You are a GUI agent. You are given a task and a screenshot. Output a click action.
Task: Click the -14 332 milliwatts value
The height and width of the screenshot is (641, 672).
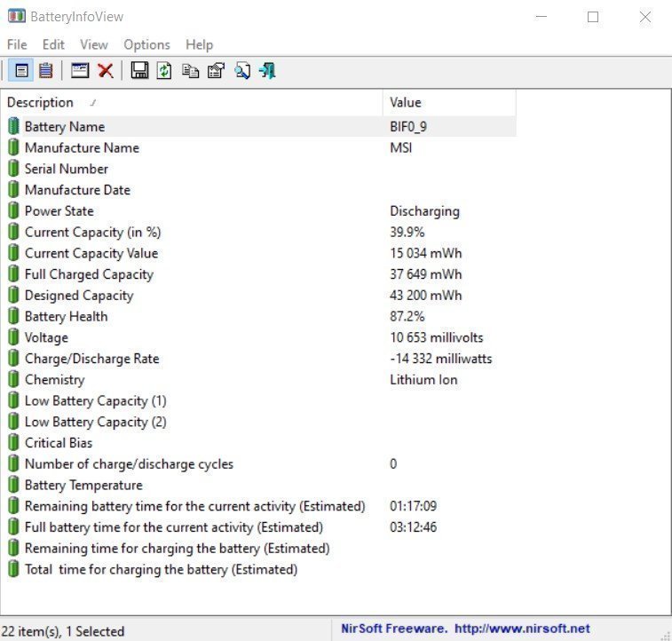(x=441, y=358)
